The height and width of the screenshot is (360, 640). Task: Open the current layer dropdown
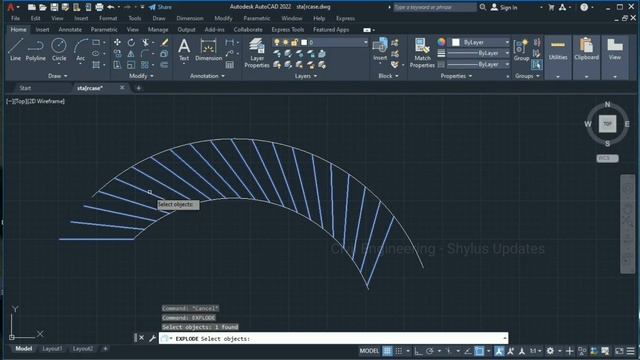(320, 42)
